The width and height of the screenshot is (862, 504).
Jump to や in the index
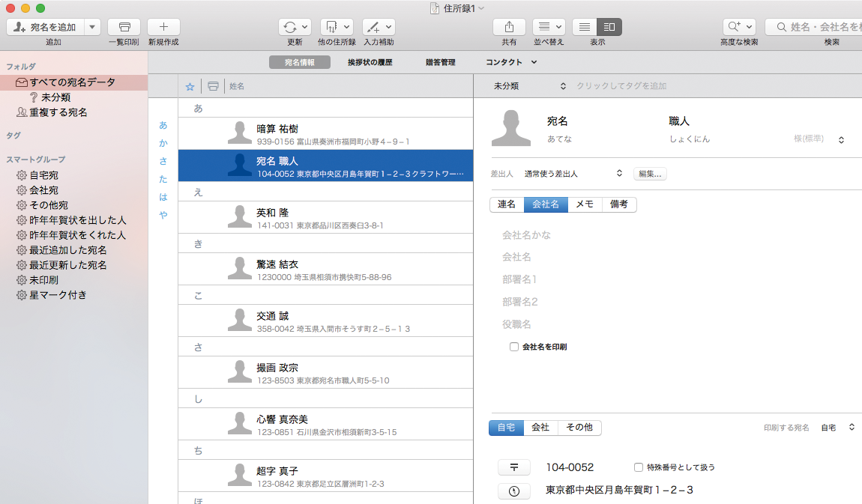click(163, 215)
